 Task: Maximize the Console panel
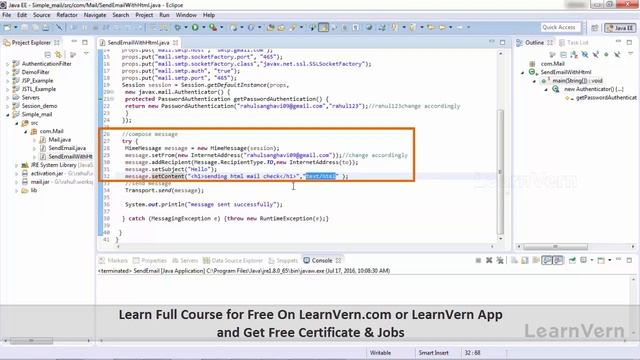629,260
